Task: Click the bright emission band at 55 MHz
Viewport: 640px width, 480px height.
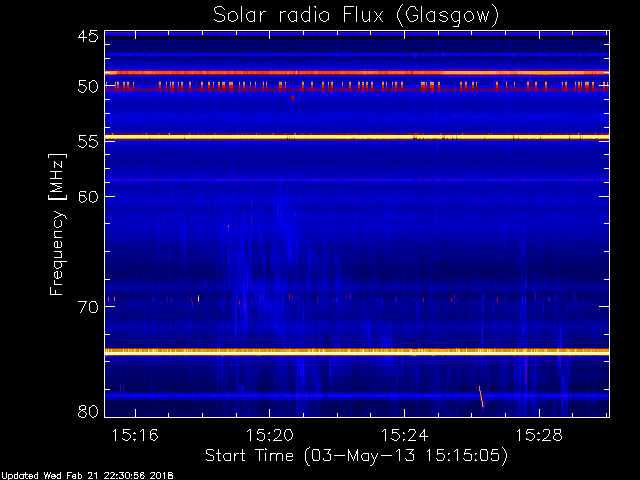Action: click(x=356, y=136)
